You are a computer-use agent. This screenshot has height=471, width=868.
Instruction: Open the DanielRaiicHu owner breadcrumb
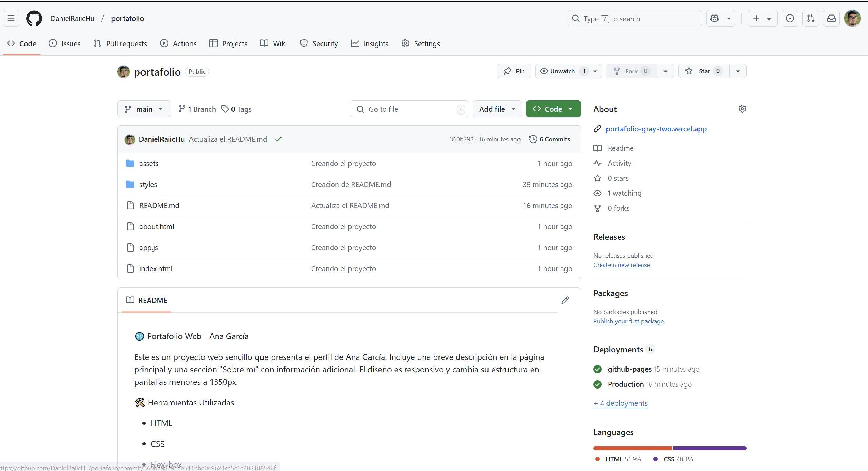72,18
